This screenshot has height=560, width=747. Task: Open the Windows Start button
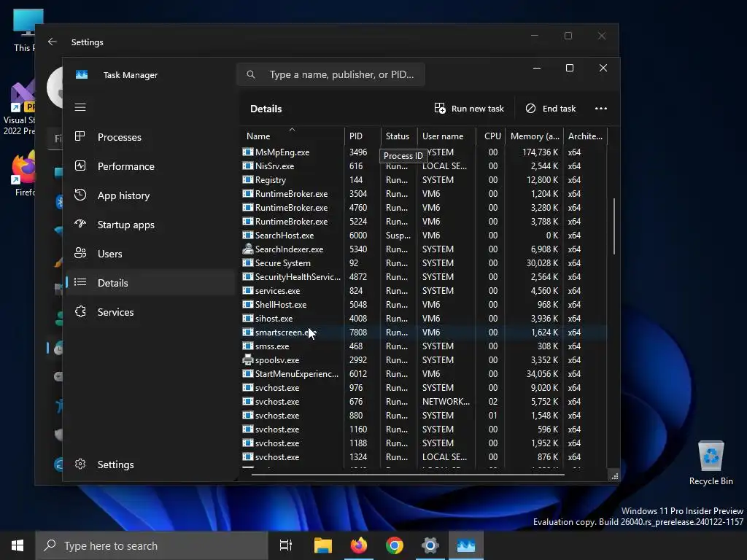pyautogui.click(x=18, y=545)
